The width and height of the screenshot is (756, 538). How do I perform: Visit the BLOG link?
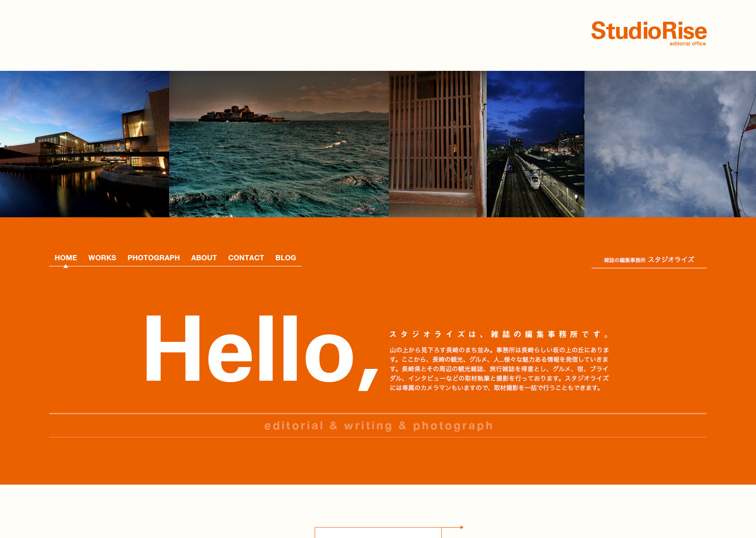click(286, 258)
